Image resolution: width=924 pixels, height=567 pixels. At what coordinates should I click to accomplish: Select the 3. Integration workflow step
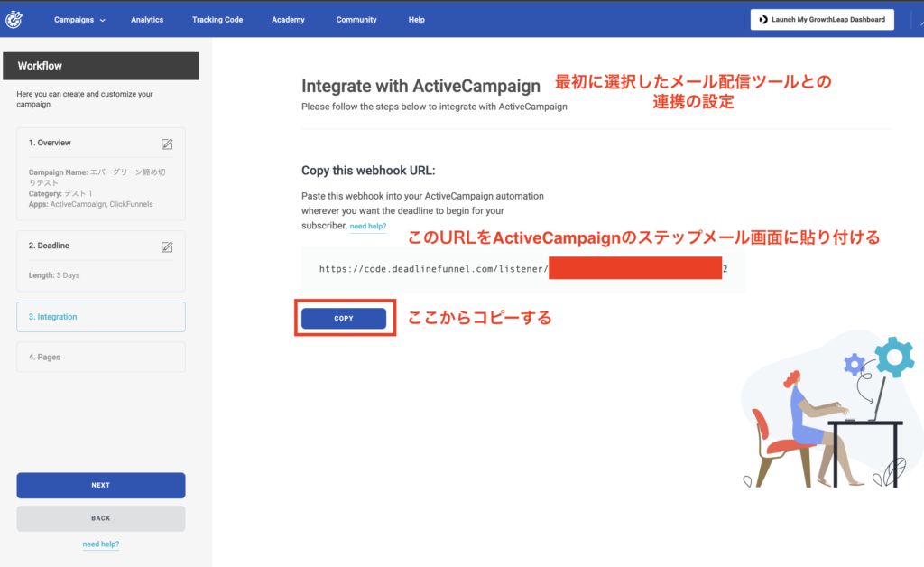pyautogui.click(x=101, y=317)
